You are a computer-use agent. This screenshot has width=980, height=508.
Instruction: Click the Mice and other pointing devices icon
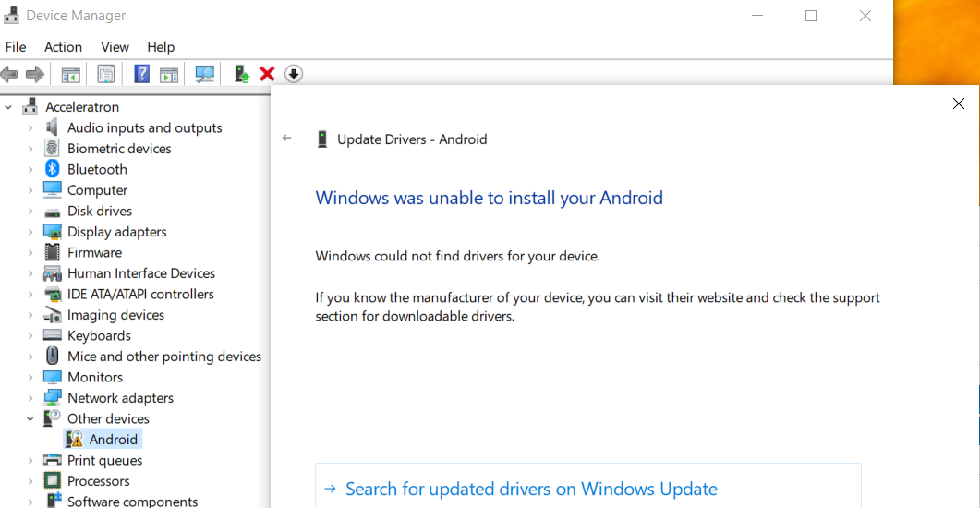[x=53, y=357]
